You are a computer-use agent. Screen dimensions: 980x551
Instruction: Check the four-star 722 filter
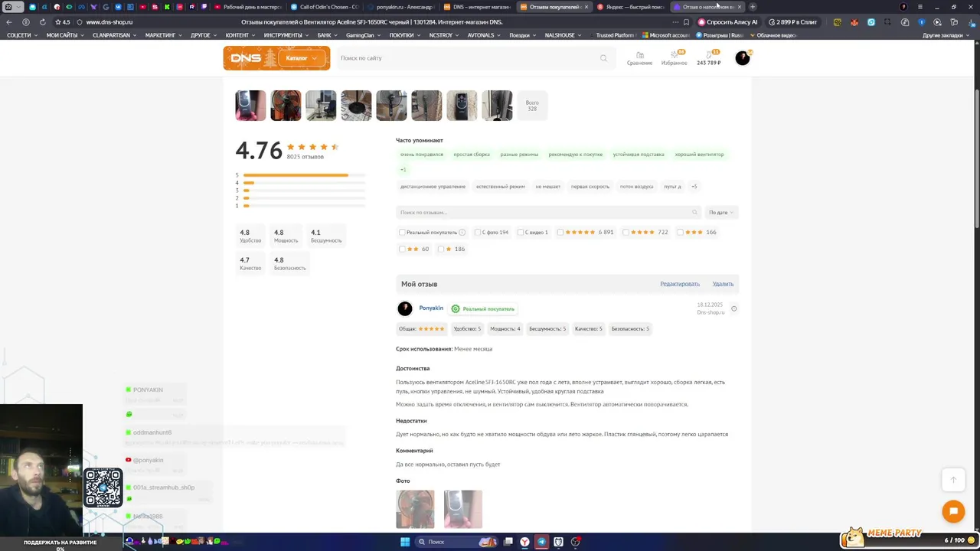[x=626, y=232]
